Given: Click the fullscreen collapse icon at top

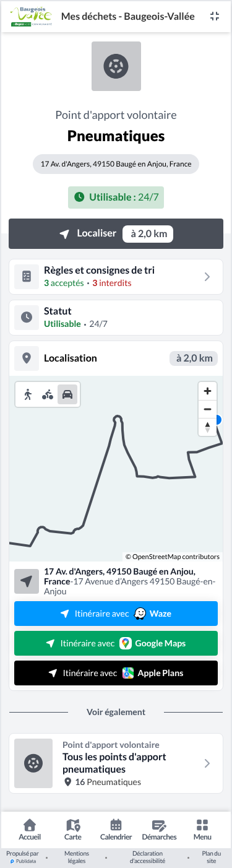Looking at the screenshot, I should coord(215,17).
